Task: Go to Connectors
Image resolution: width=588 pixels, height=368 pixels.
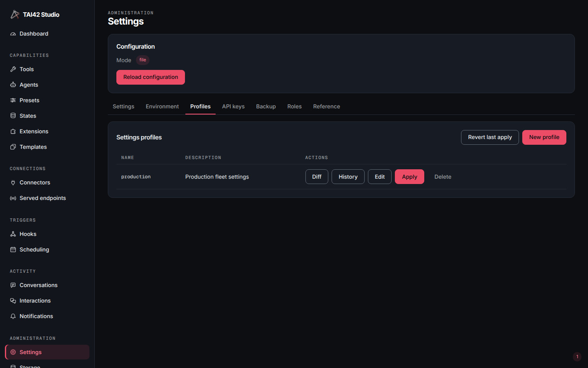Action: 47,183
